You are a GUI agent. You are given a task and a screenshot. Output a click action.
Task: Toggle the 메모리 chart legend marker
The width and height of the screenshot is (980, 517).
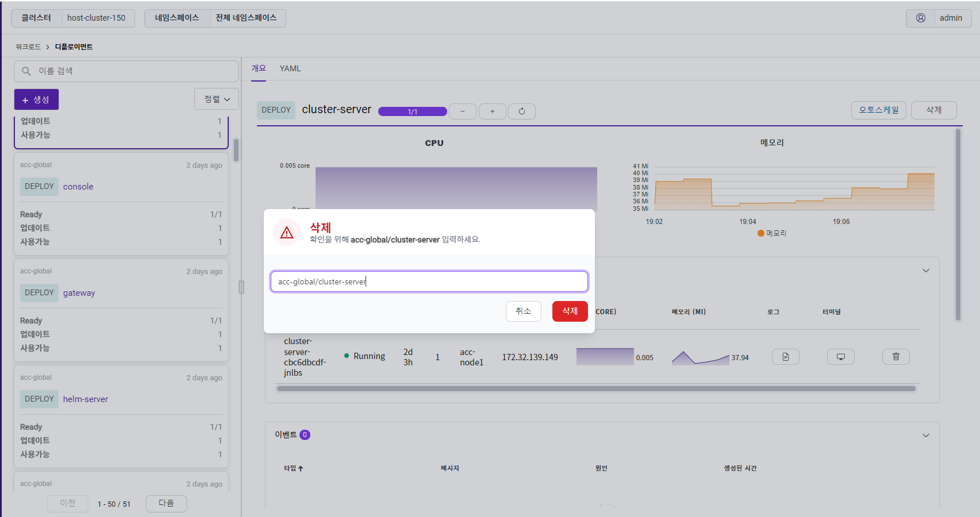(761, 233)
